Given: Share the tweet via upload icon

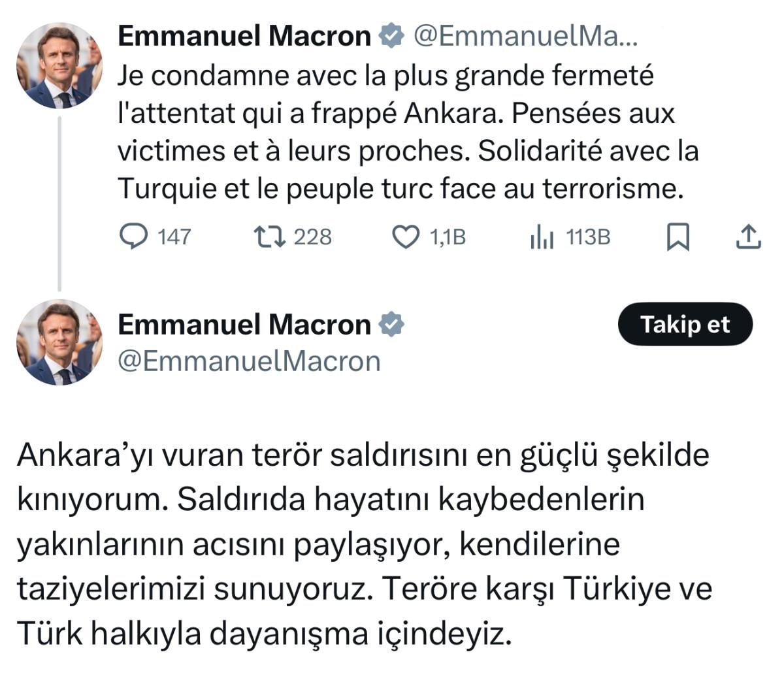Looking at the screenshot, I should (x=748, y=236).
